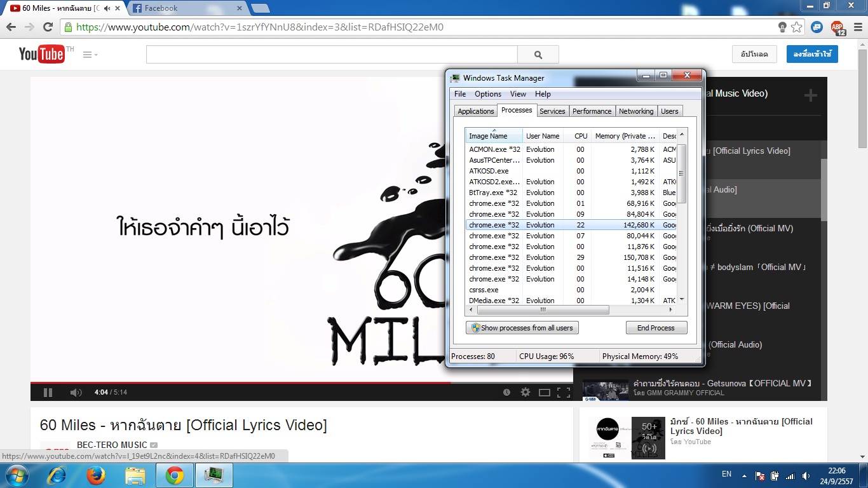868x488 pixels.
Task: Mute the tab using its speaker icon
Action: coord(106,8)
